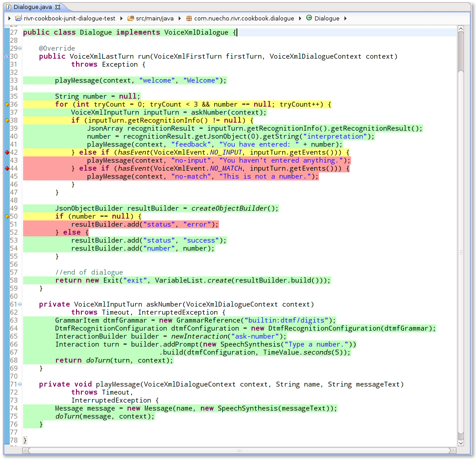Click the project folder icon in the breadcrumb bar

tap(18, 18)
